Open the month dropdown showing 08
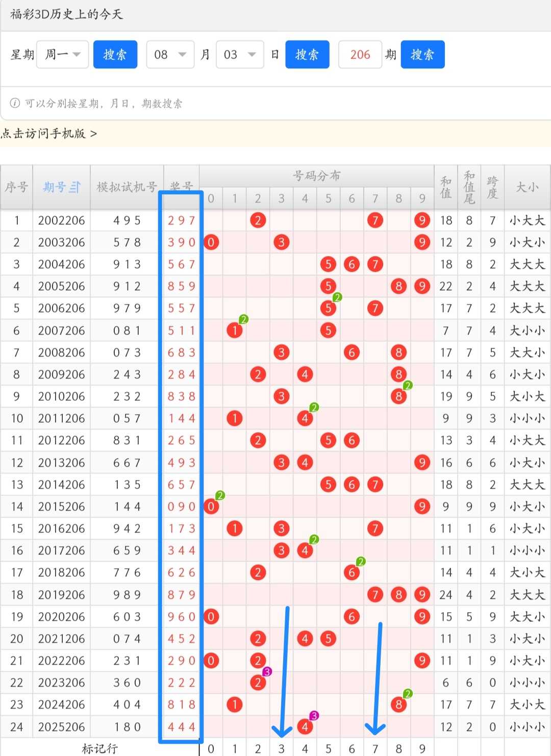This screenshot has height=756, width=551. coord(170,55)
